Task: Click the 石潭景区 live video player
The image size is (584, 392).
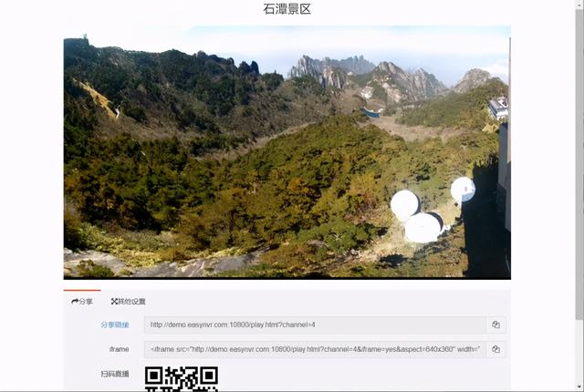Action: pyautogui.click(x=287, y=152)
